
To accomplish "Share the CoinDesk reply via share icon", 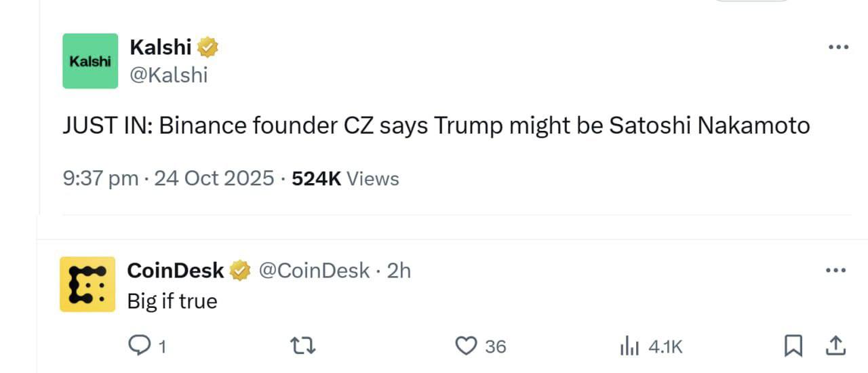I will click(x=835, y=346).
